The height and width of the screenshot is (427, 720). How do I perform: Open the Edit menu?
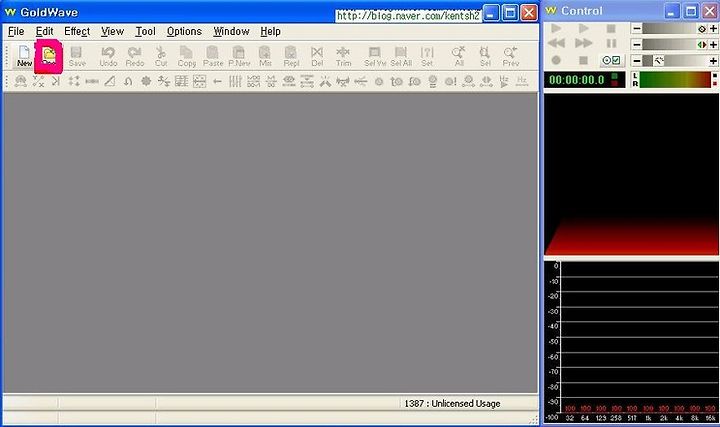coord(45,31)
